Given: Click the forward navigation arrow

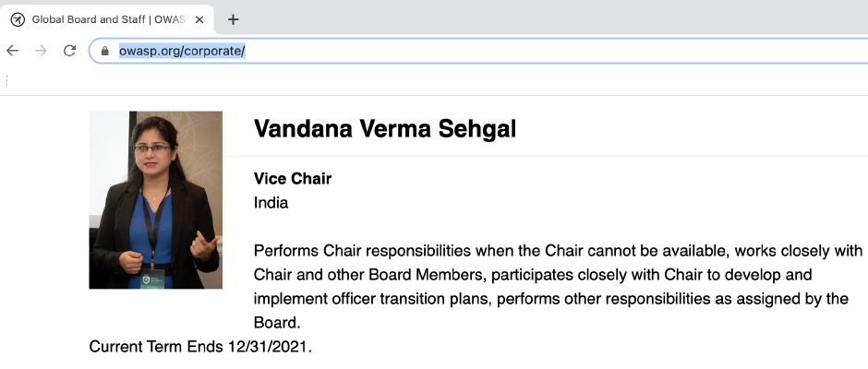Looking at the screenshot, I should [x=40, y=51].
